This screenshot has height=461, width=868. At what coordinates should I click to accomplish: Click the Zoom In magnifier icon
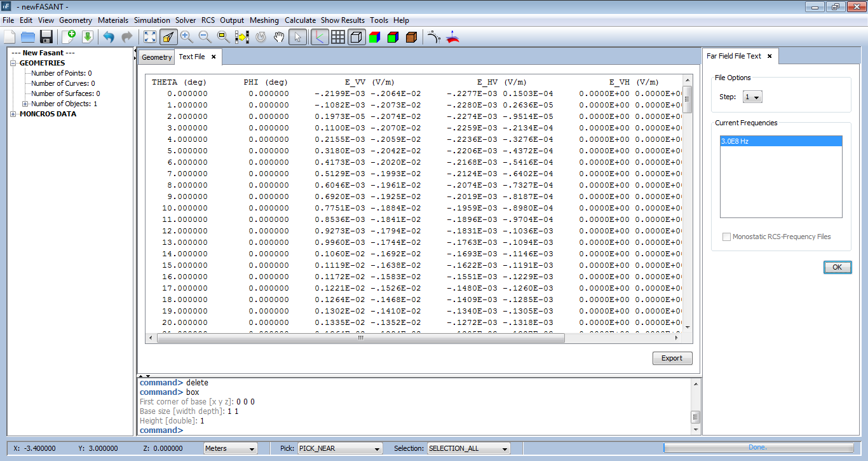pyautogui.click(x=186, y=37)
